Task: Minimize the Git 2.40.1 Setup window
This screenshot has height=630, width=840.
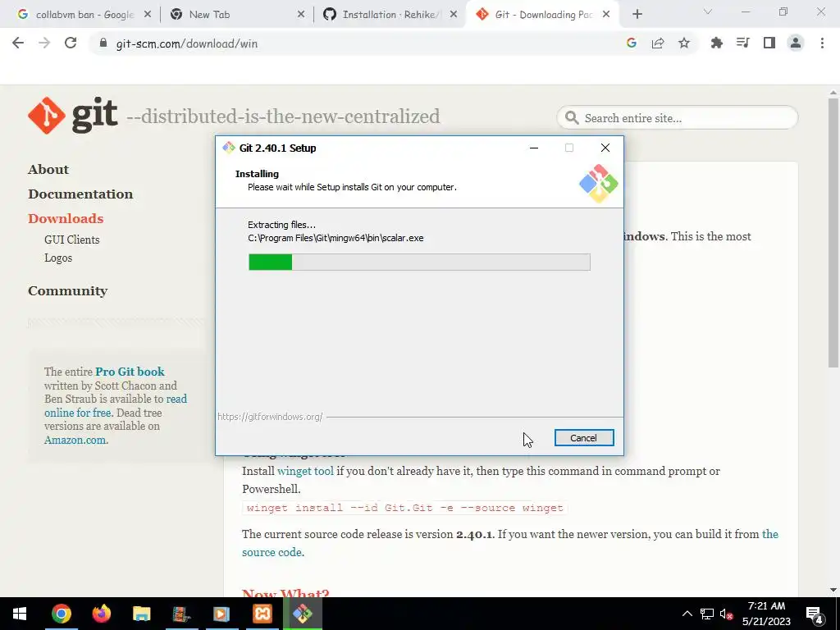Action: tap(533, 148)
